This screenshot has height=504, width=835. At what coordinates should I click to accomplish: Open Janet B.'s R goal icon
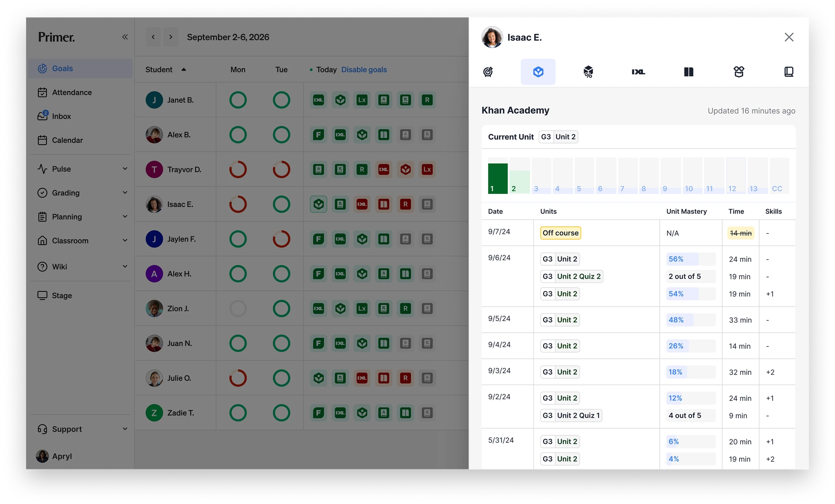click(427, 100)
